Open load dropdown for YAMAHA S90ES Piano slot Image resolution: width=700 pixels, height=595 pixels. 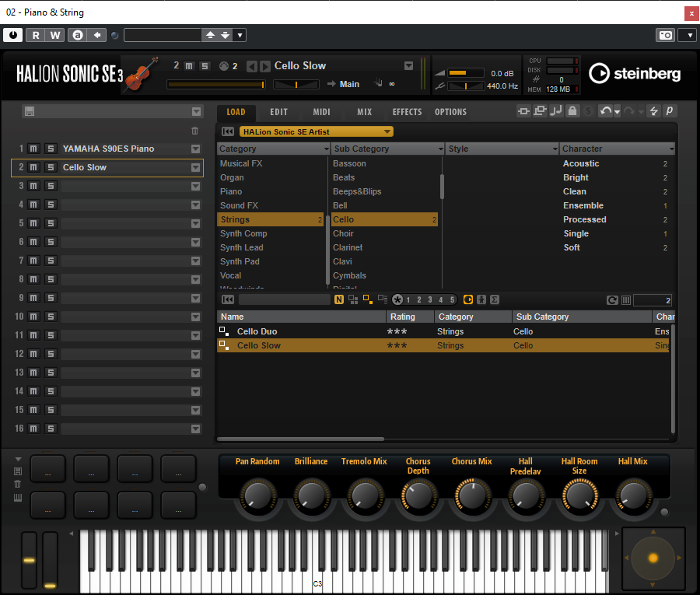(195, 149)
